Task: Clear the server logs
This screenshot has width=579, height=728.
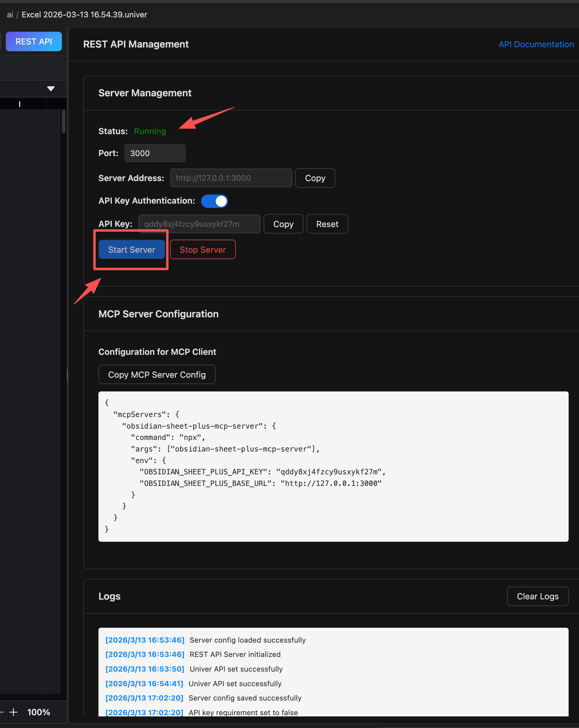Action: tap(537, 596)
